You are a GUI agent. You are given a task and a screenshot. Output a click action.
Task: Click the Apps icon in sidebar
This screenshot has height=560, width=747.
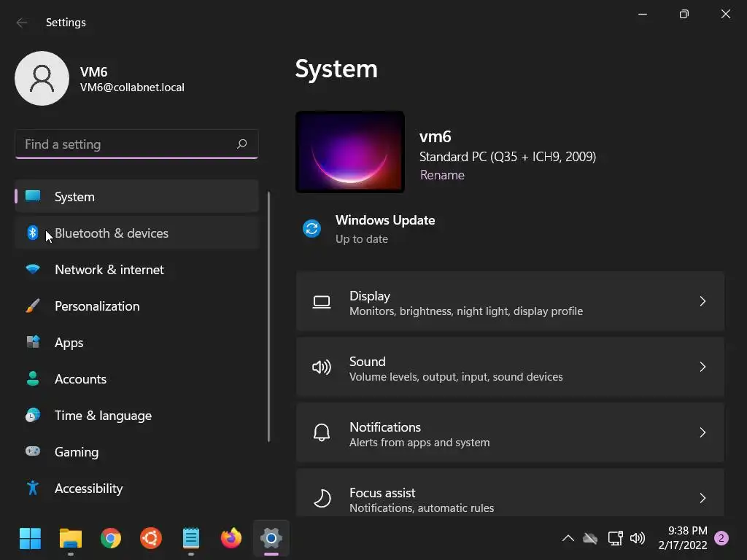tap(33, 342)
